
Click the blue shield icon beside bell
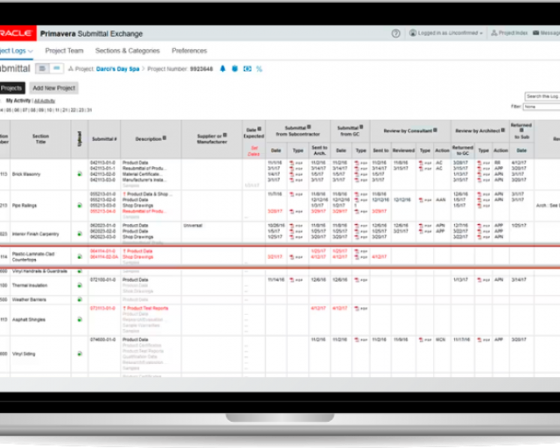[235, 69]
